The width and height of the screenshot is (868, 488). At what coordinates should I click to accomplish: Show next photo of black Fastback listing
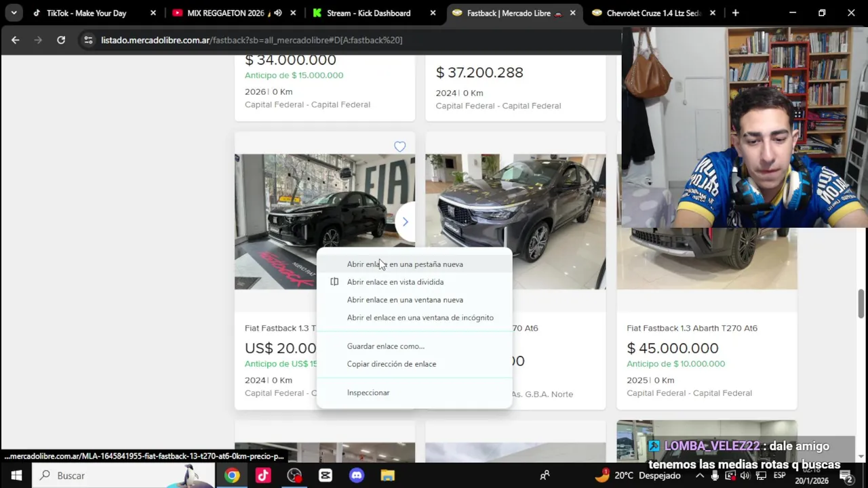[405, 222]
